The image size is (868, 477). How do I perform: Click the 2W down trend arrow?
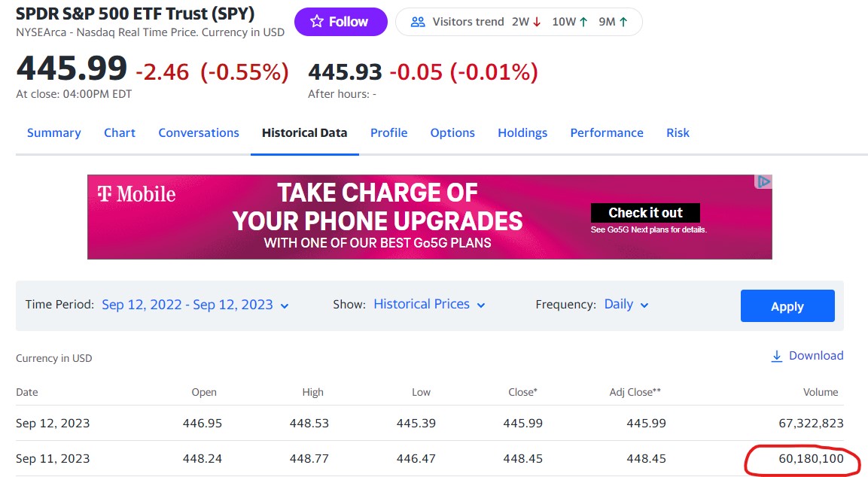(x=537, y=22)
